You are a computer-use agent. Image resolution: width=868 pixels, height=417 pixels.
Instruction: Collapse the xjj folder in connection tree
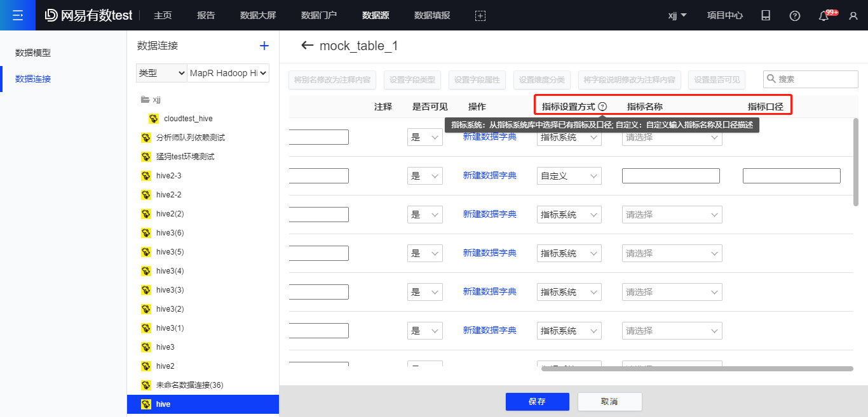144,100
